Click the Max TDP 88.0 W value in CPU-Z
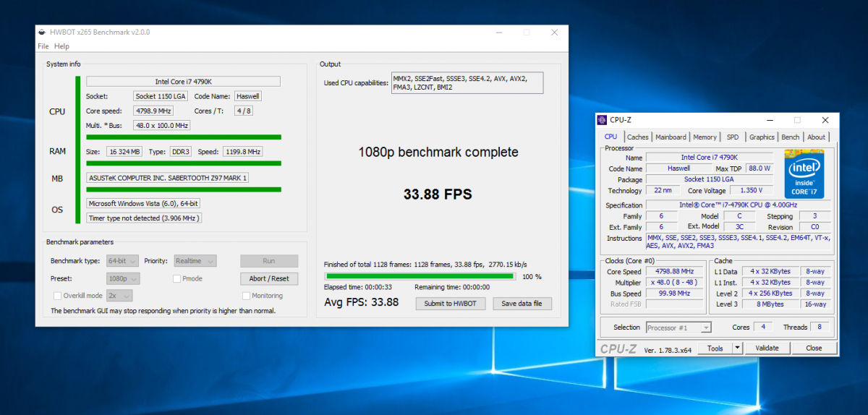The image size is (868, 415). click(x=758, y=168)
